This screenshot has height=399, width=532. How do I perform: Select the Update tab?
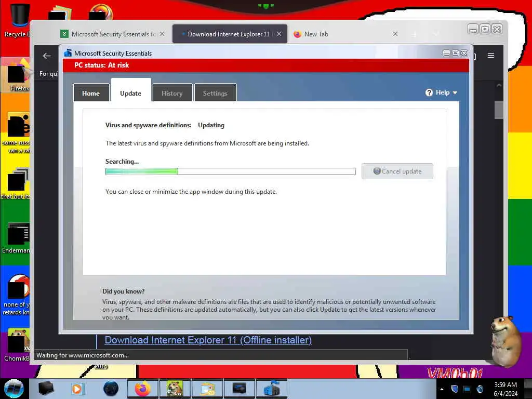[x=130, y=92]
